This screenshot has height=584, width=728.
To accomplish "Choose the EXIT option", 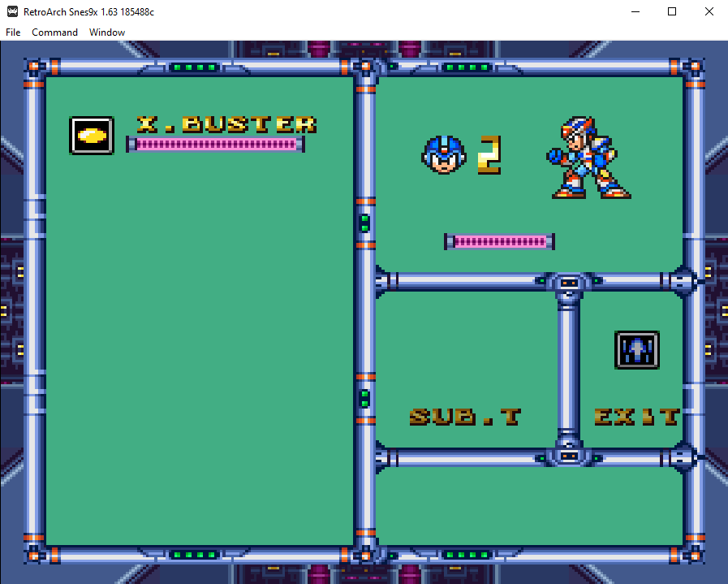I will [637, 417].
